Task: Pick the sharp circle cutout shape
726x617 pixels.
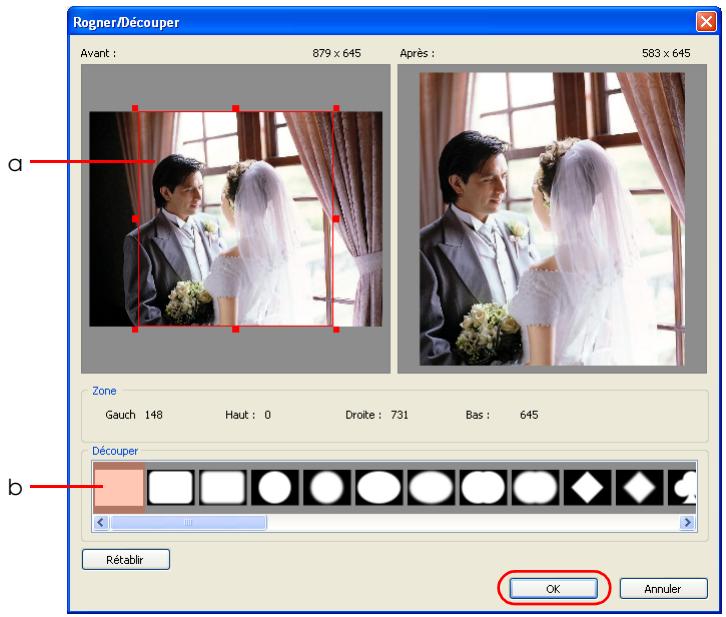Action: [x=275, y=487]
